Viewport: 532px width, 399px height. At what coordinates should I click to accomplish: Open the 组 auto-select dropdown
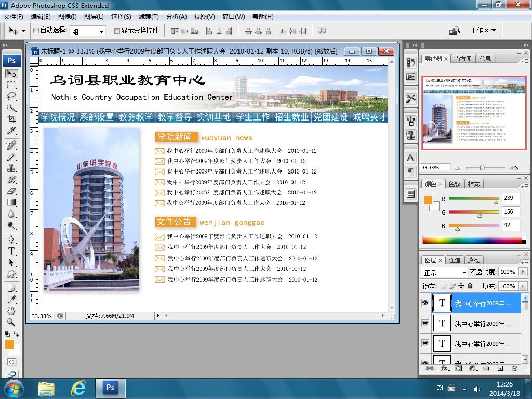[87, 31]
